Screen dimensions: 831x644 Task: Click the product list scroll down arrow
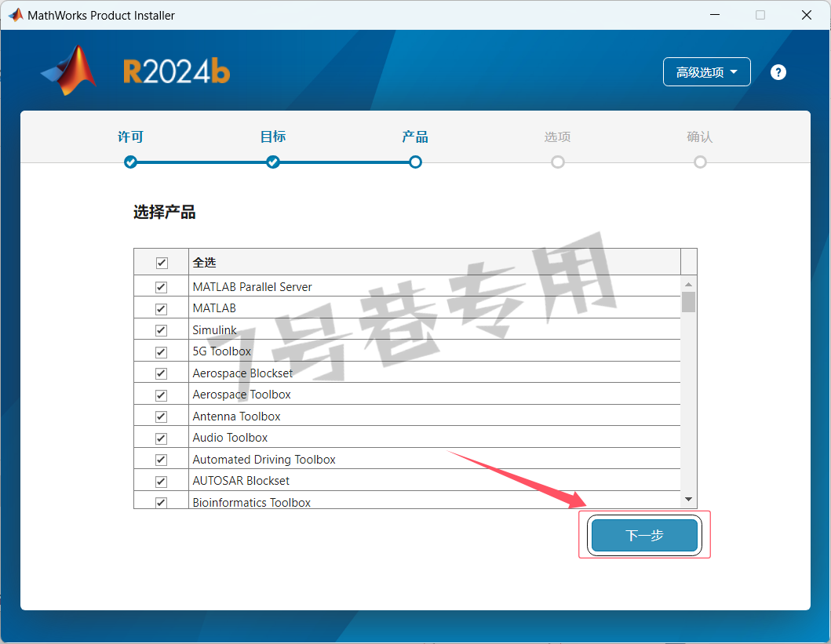tap(688, 499)
